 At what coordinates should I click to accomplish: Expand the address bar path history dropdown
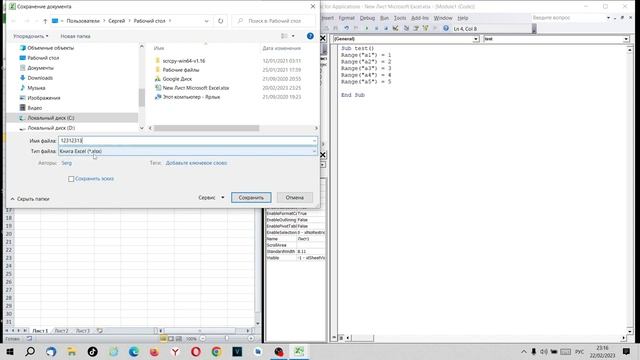tap(207, 21)
